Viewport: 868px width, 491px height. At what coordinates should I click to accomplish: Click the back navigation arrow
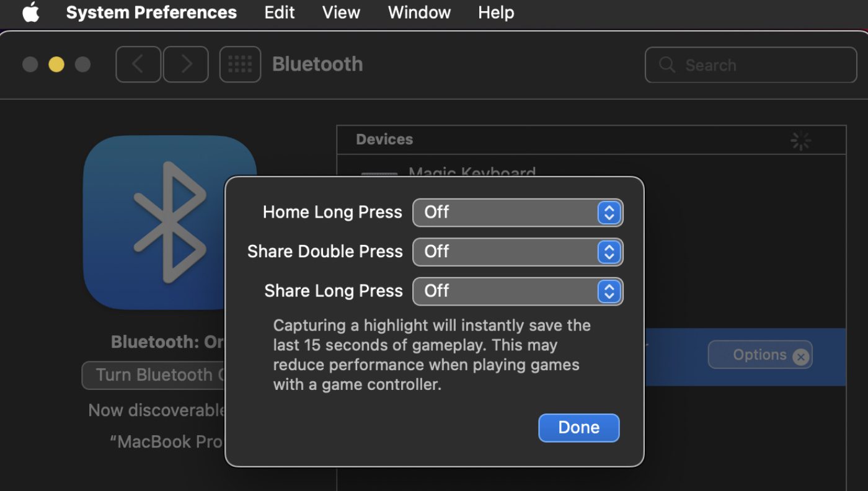138,64
